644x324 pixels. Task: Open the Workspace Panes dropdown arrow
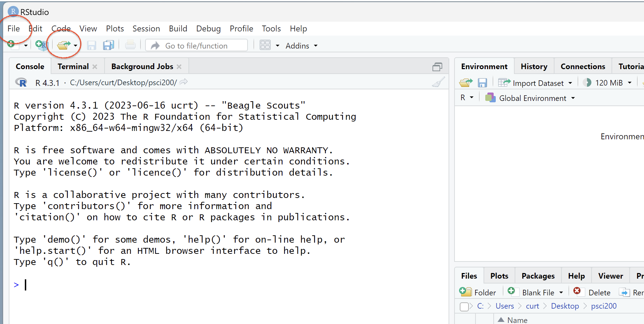[x=278, y=46]
